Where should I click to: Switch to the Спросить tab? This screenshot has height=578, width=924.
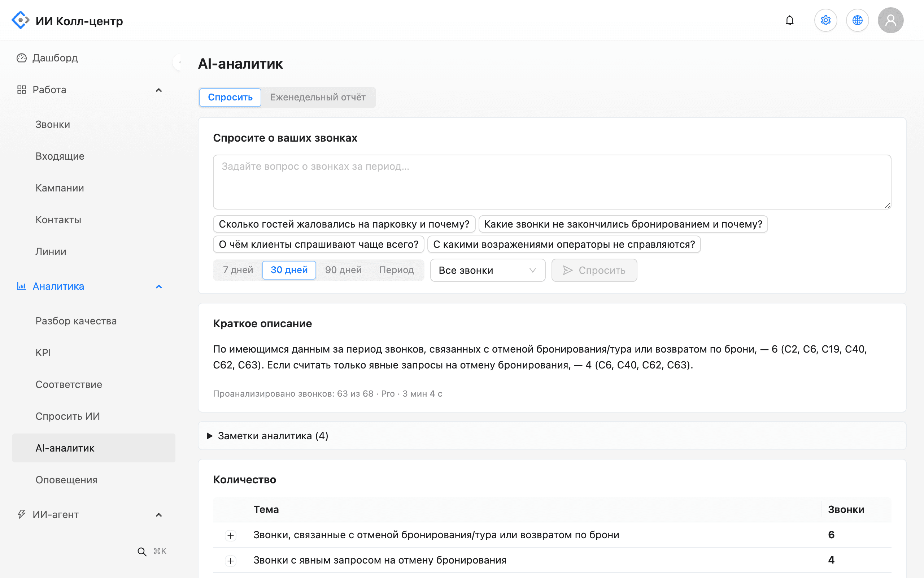(x=230, y=97)
